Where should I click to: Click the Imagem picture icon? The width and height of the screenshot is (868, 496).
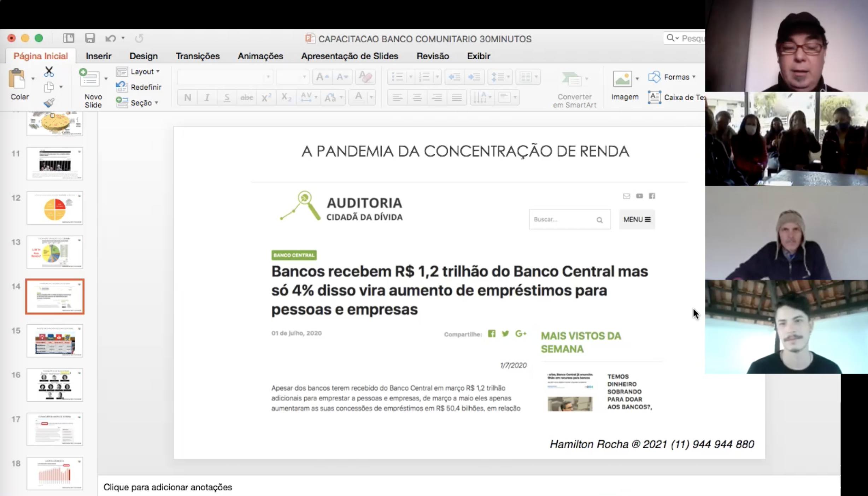622,78
